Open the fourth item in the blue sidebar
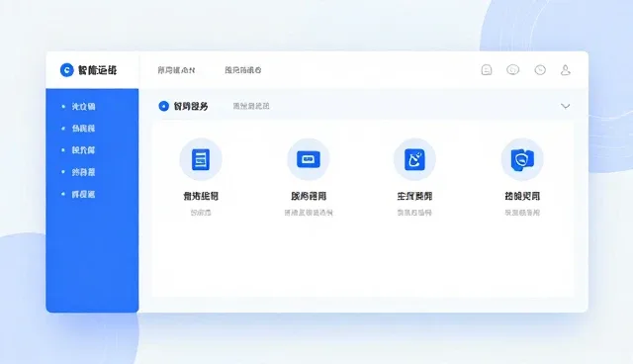 83,172
